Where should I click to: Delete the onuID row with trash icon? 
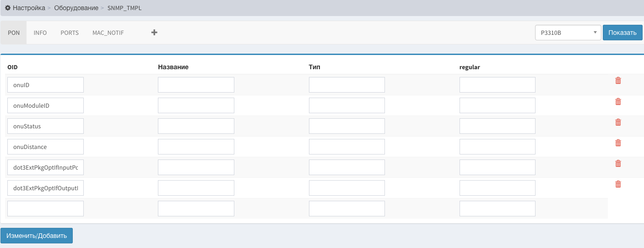pyautogui.click(x=618, y=81)
